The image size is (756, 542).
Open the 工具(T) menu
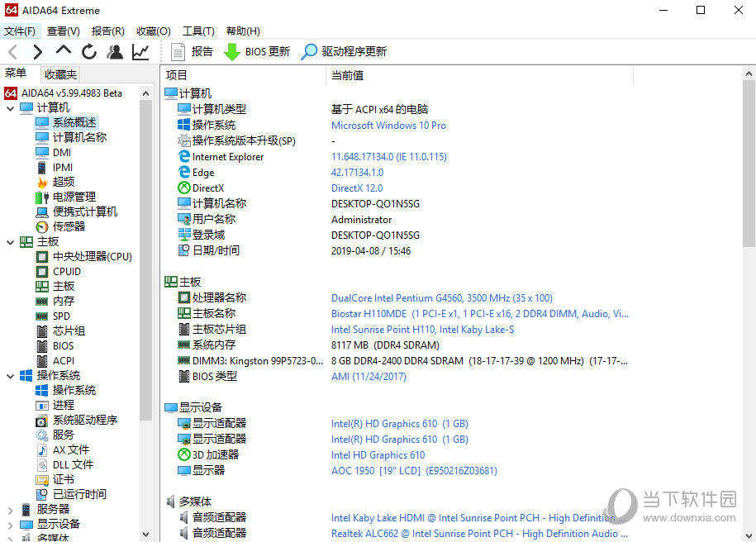(x=198, y=31)
